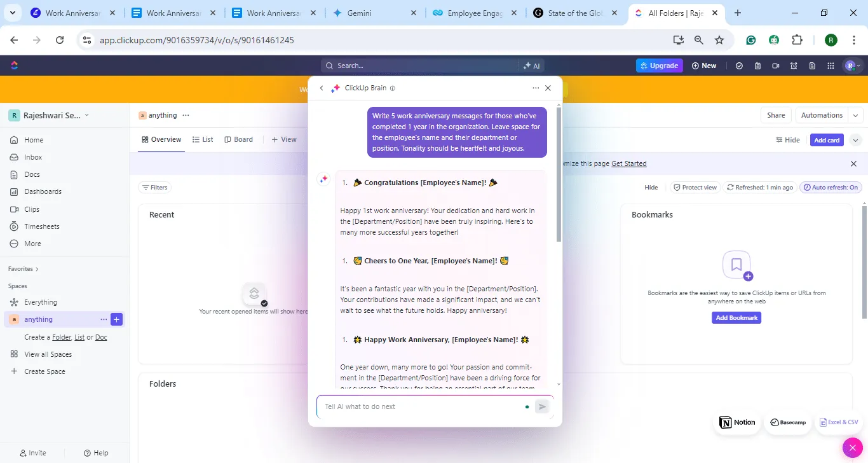Click the Add Bookmark button
Screen dimensions: 868x463
pyautogui.click(x=736, y=318)
